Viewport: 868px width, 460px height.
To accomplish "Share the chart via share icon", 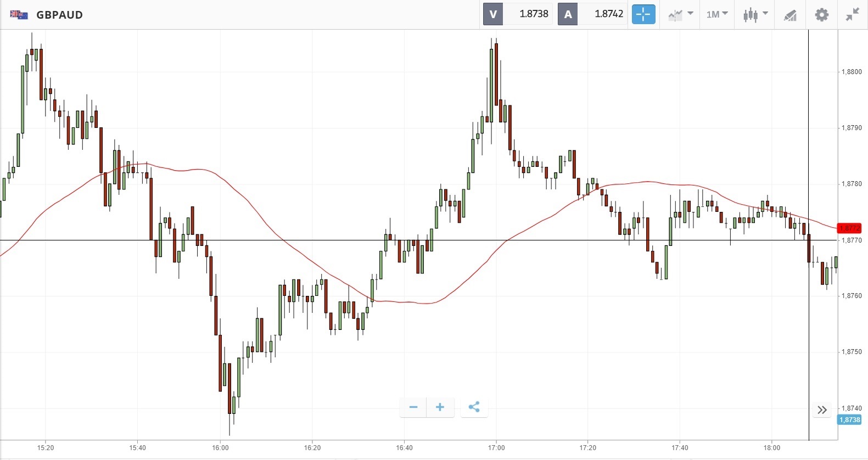I will 474,407.
